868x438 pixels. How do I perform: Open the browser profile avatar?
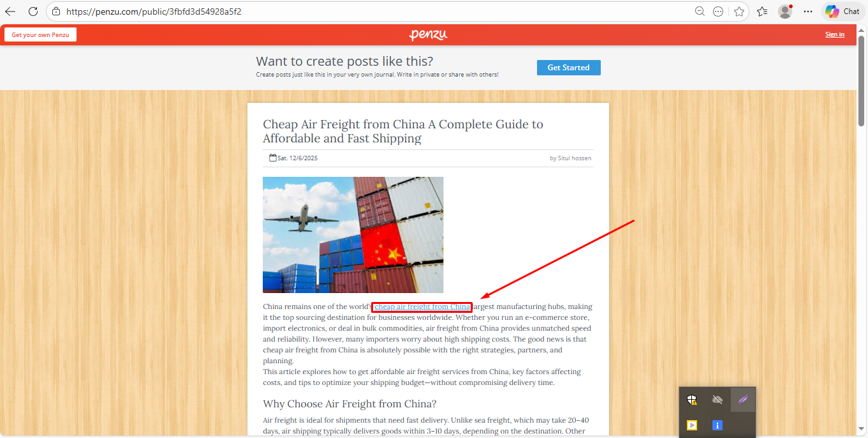tap(785, 11)
